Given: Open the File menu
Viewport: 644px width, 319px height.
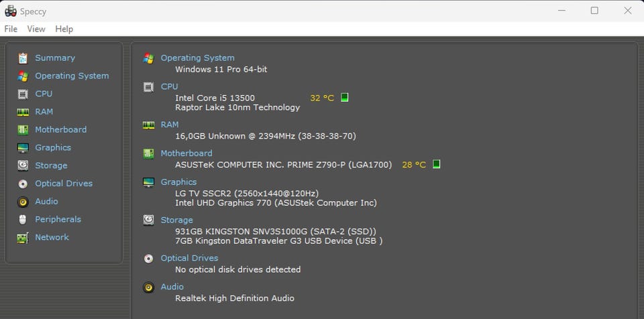Looking at the screenshot, I should (11, 29).
